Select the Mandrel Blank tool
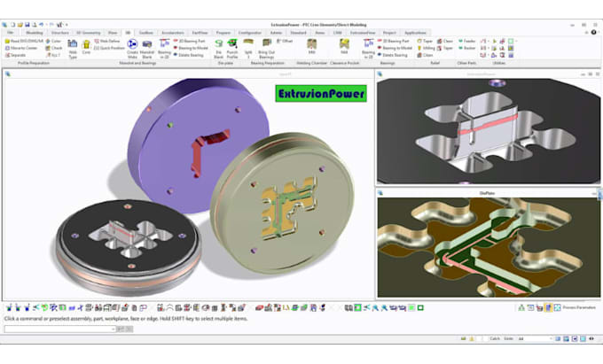 click(147, 48)
